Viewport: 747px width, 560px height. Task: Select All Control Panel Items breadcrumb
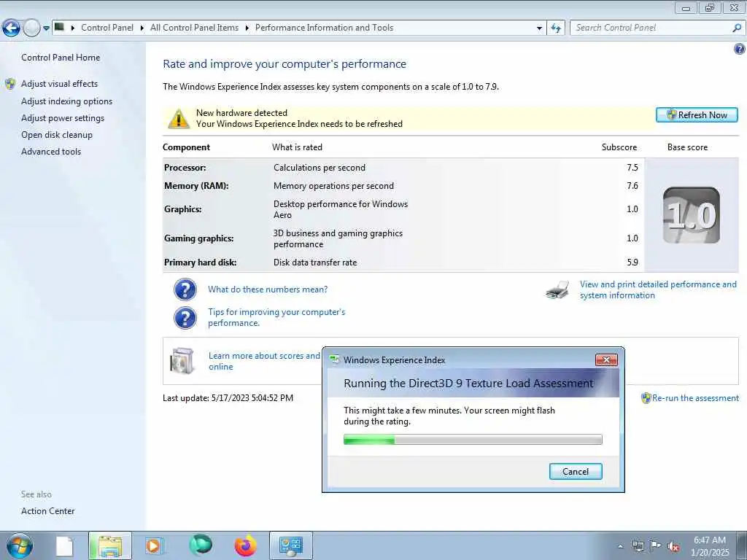click(194, 28)
